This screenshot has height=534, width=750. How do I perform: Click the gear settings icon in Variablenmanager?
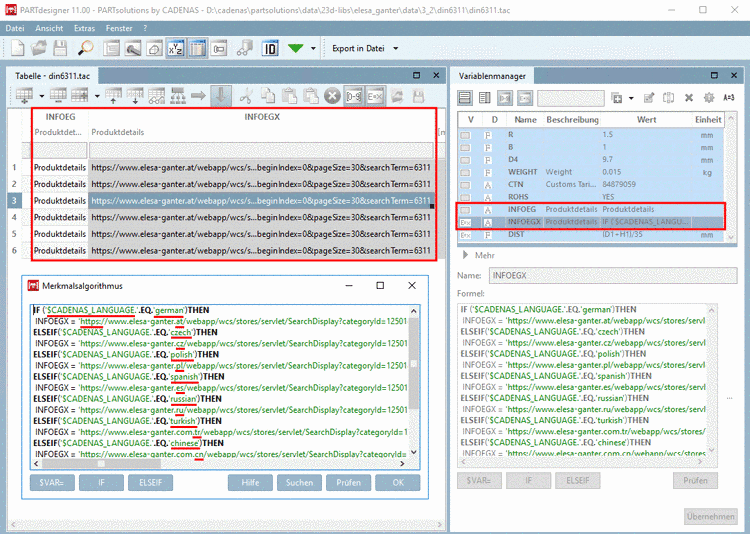(709, 98)
